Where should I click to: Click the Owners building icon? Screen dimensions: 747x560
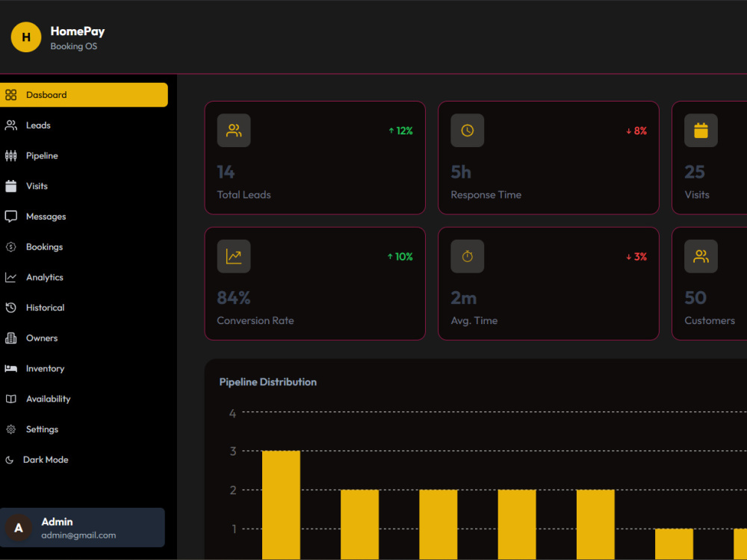(x=11, y=338)
